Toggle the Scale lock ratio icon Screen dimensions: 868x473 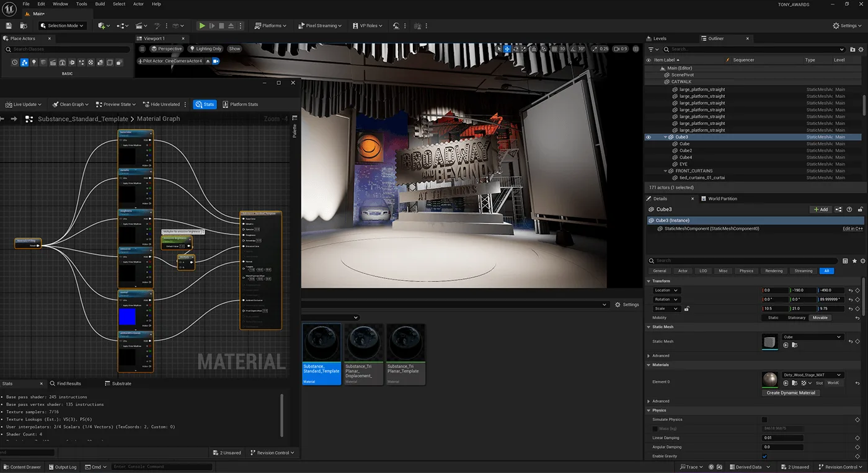pos(687,309)
